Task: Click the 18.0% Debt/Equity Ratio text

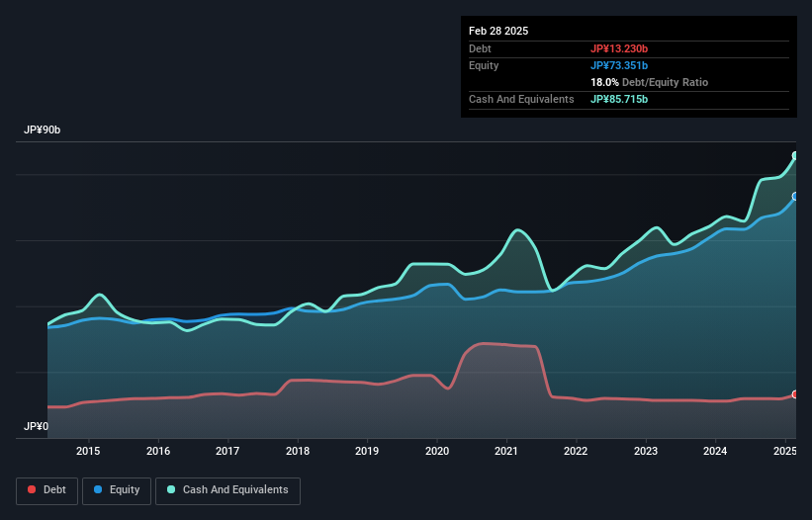Action: click(649, 82)
